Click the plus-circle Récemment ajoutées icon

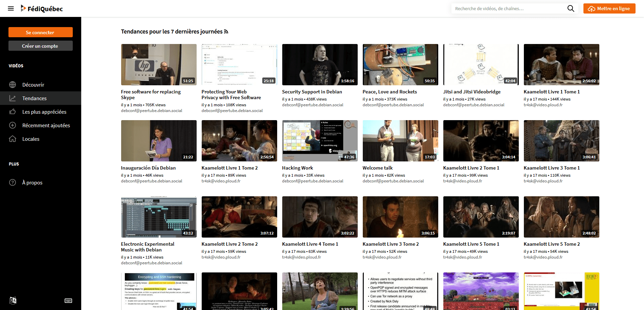pyautogui.click(x=13, y=125)
